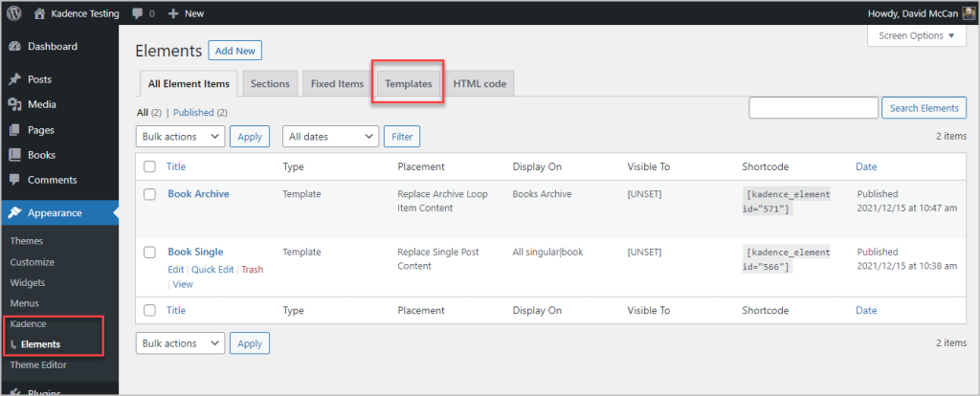980x396 pixels.
Task: Click the user avatar at top right
Action: [x=969, y=14]
